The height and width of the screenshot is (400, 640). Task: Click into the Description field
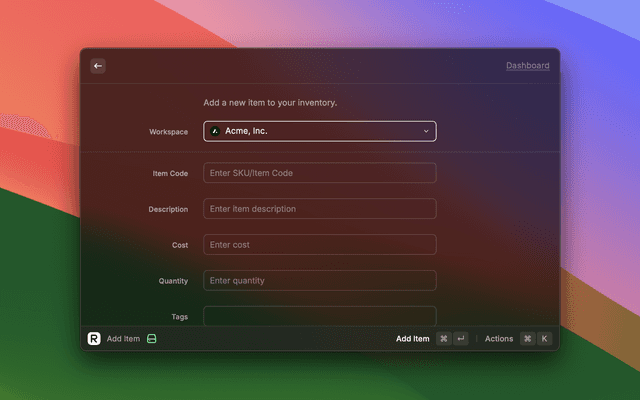319,209
